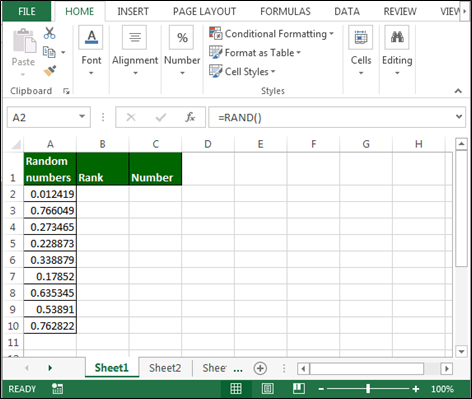The width and height of the screenshot is (472, 399).
Task: Switch to Page Layout view icon
Action: tap(268, 389)
